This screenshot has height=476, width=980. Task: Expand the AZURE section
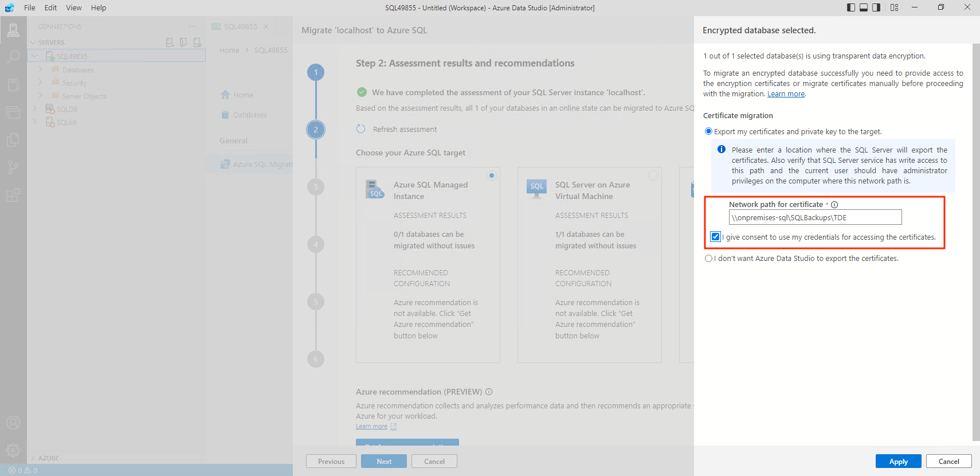(x=33, y=458)
